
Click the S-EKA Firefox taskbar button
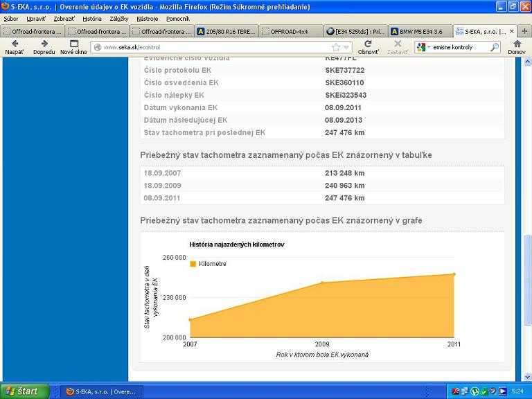click(x=101, y=391)
